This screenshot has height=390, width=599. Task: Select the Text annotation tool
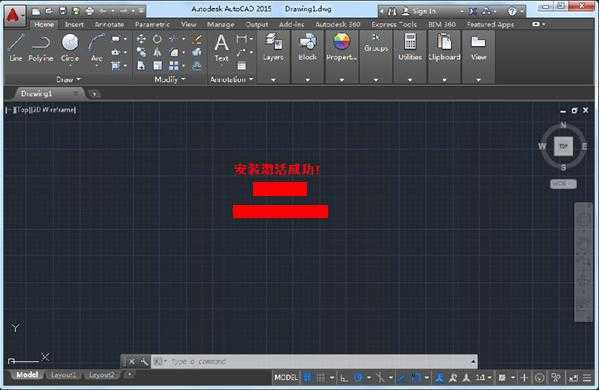222,48
